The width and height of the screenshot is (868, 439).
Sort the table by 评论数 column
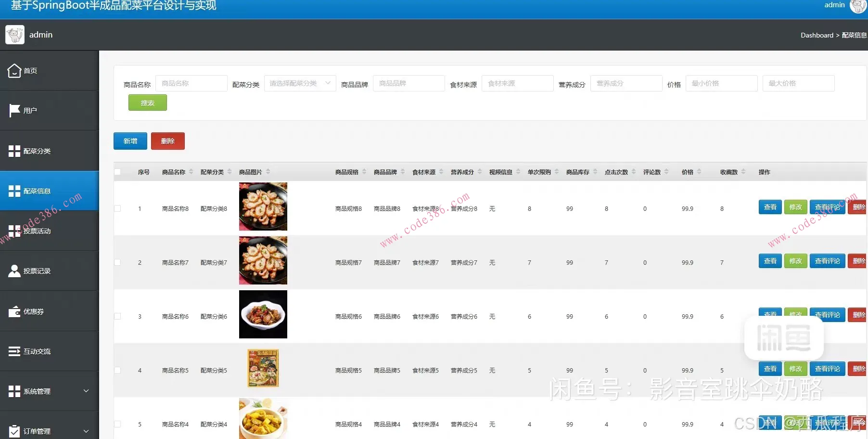point(666,172)
